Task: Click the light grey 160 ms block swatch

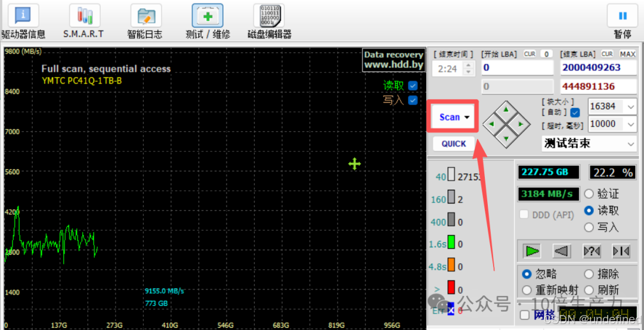Action: [x=451, y=197]
